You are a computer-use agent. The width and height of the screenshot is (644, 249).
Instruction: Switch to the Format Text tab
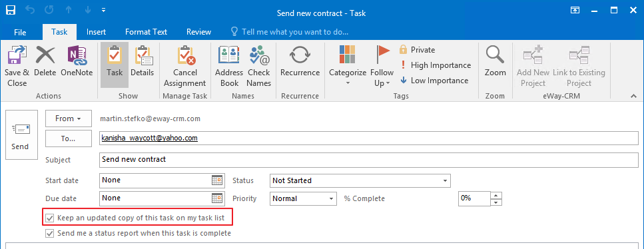147,32
